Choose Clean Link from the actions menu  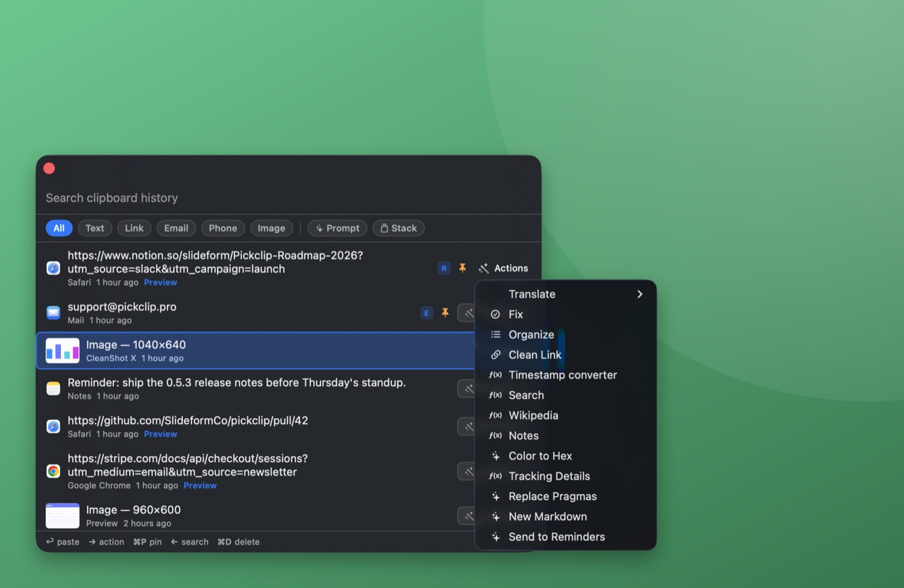[565, 355]
